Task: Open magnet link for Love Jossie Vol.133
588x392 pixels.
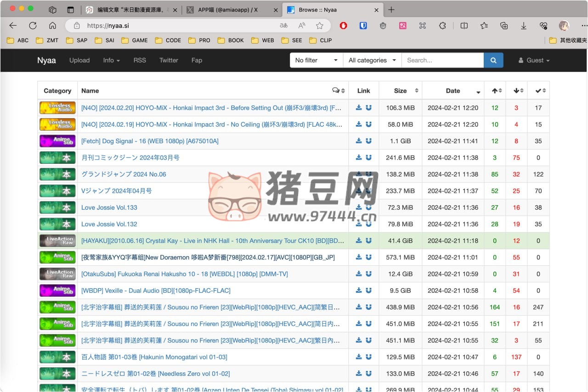Action: [x=368, y=207]
